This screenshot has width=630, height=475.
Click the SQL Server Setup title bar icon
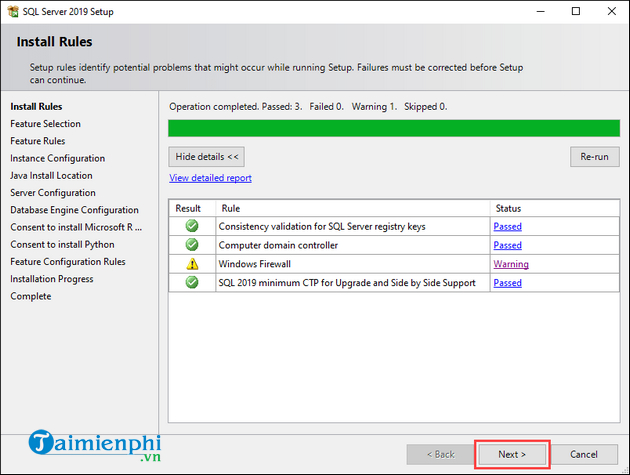(x=13, y=11)
